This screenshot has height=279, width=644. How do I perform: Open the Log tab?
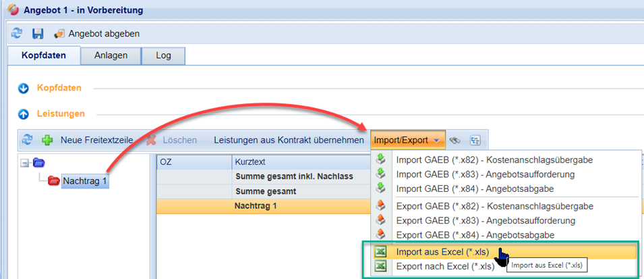click(x=163, y=56)
